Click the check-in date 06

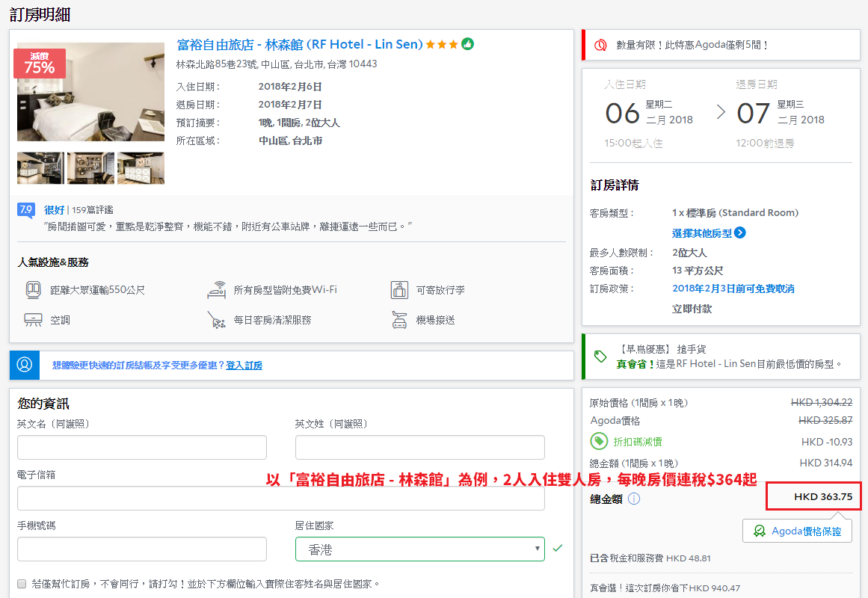[x=622, y=114]
